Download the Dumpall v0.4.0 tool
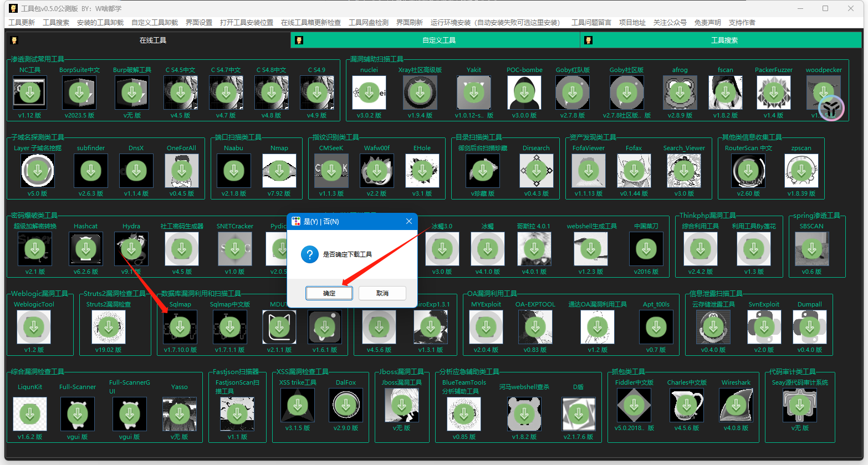868x465 pixels. [x=810, y=327]
